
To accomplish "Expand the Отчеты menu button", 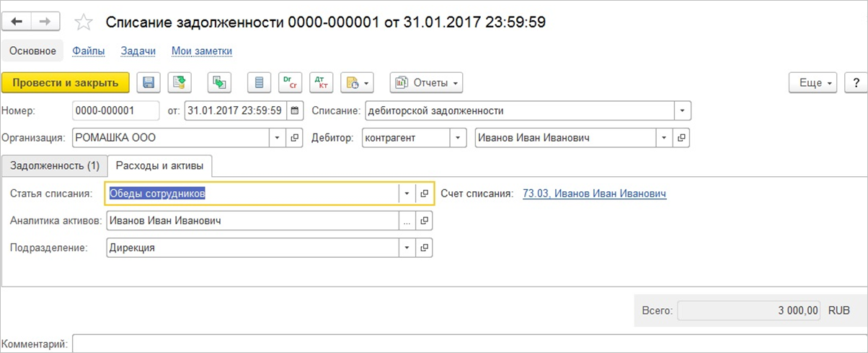I will [426, 82].
